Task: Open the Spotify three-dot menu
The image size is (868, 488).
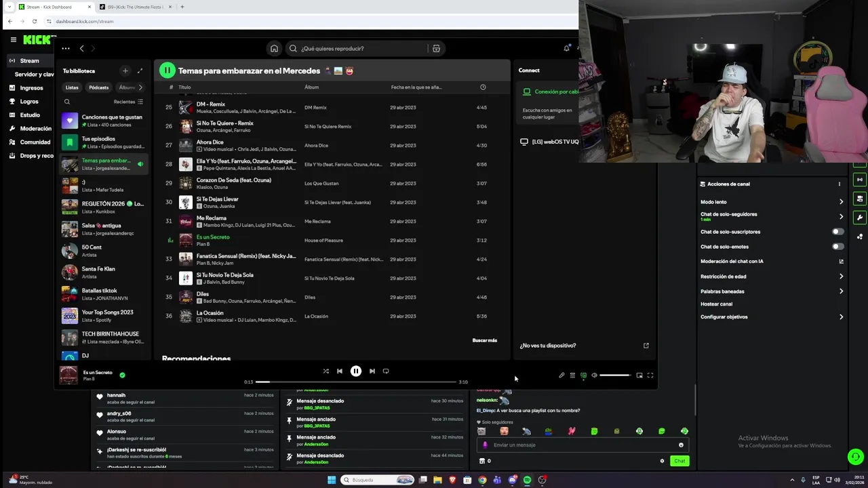Action: tap(65, 48)
